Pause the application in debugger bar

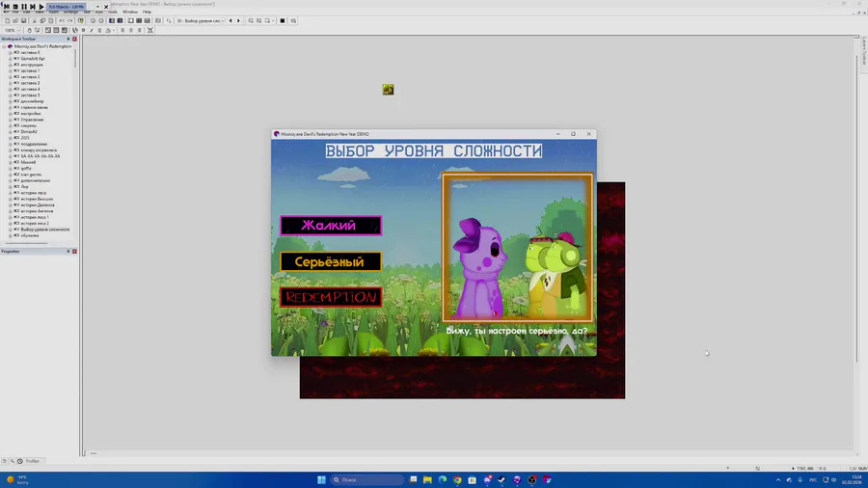24,7
